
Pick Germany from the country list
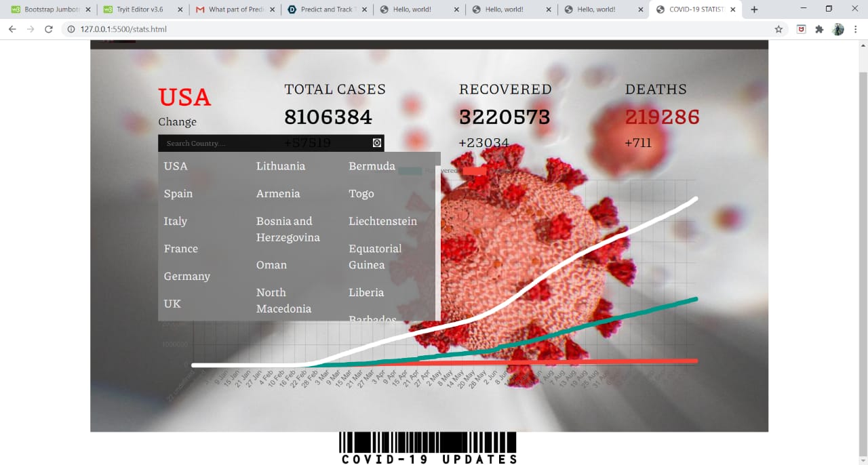187,277
